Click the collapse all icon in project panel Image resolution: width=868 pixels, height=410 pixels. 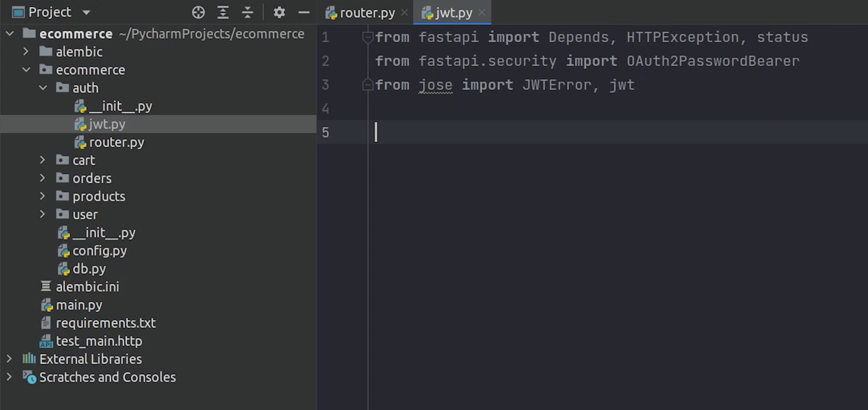(247, 12)
